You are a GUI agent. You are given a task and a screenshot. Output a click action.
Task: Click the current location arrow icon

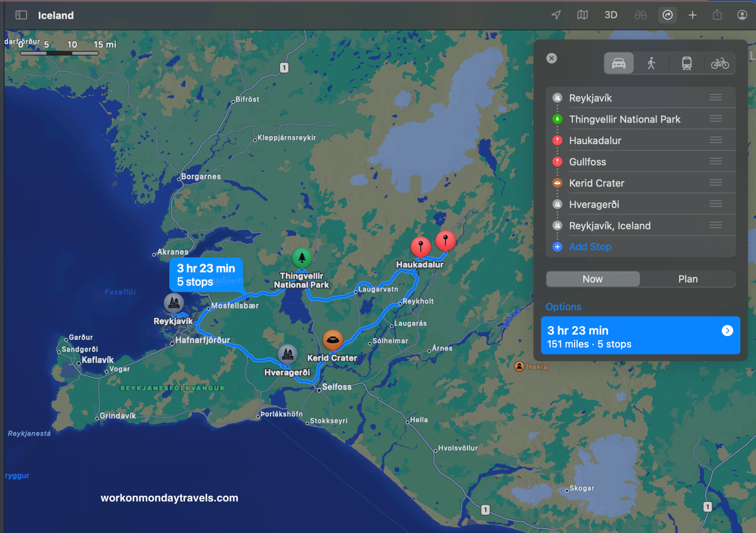click(x=556, y=15)
